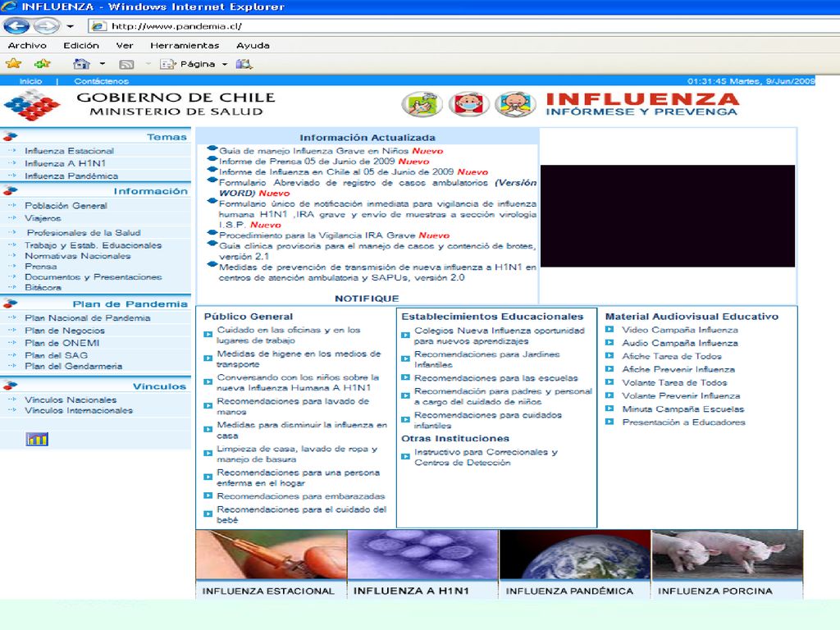Click the covering sneeze campaign icon
This screenshot has width=840, height=630.
click(515, 104)
